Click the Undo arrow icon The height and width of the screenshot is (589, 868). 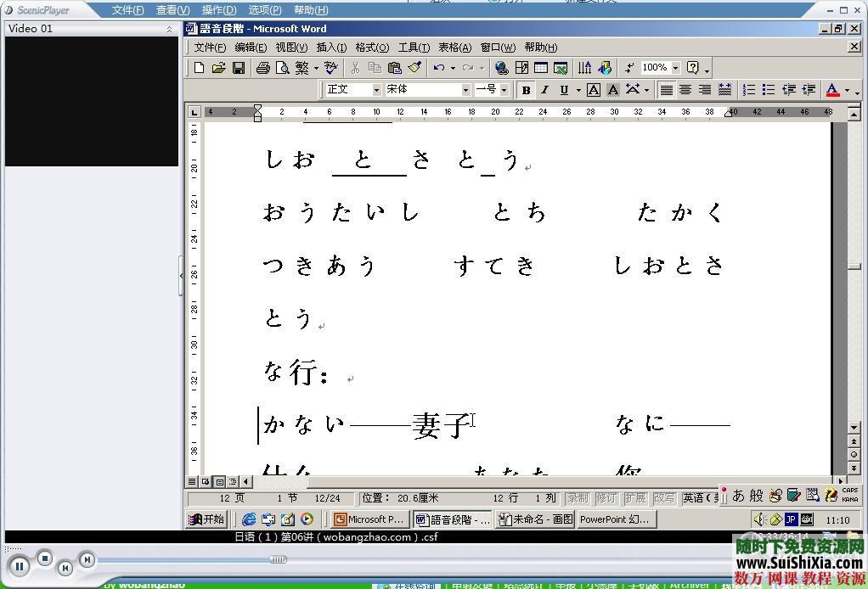(438, 68)
